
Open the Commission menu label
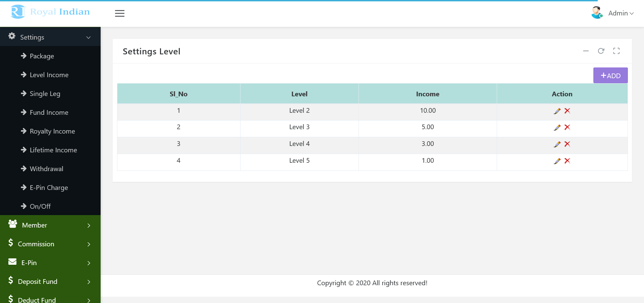click(36, 244)
